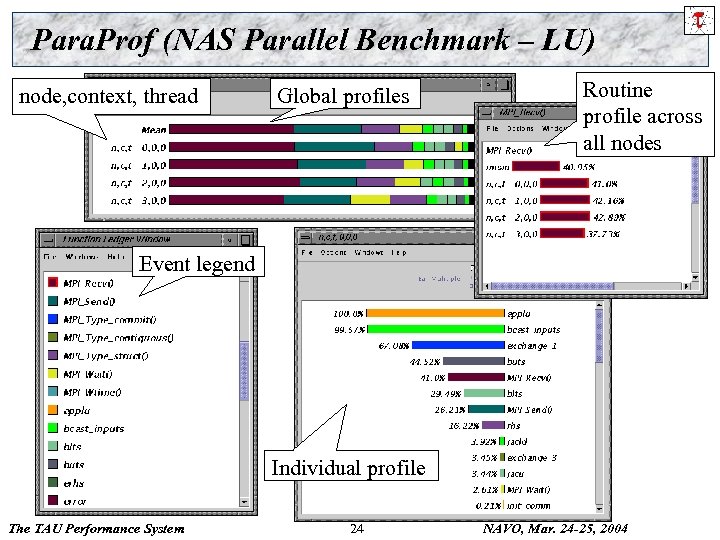720x540 pixels.
Task: Click the MPI_Send() teal swatch in ledger
Action: point(53,301)
